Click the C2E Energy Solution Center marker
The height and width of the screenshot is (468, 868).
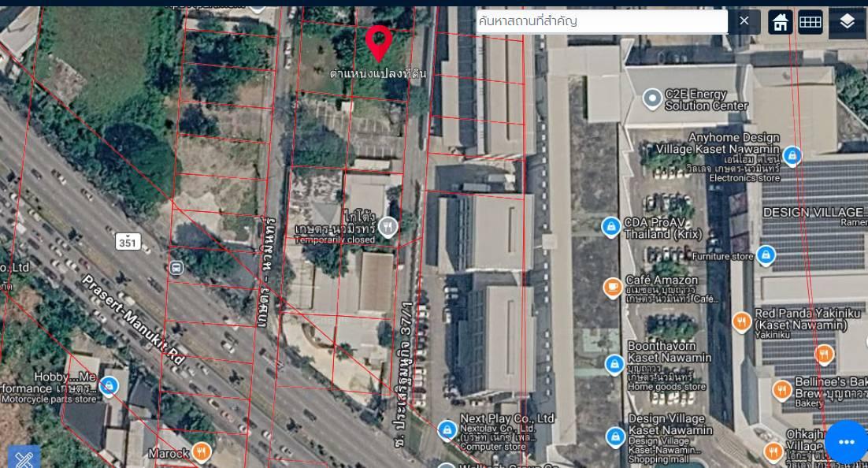[652, 98]
